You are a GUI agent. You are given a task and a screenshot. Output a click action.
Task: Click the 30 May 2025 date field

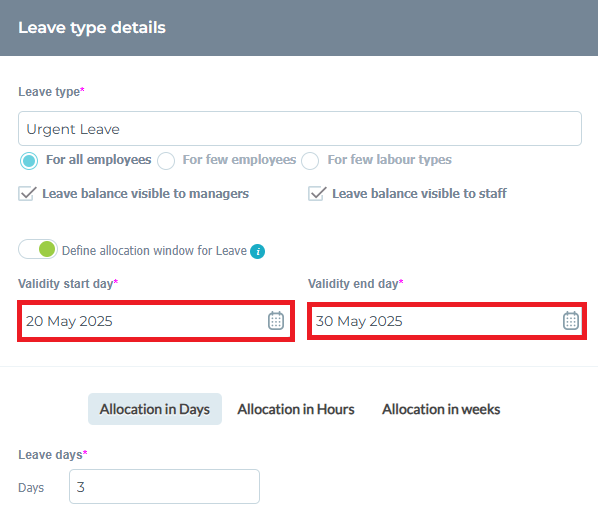pos(447,321)
